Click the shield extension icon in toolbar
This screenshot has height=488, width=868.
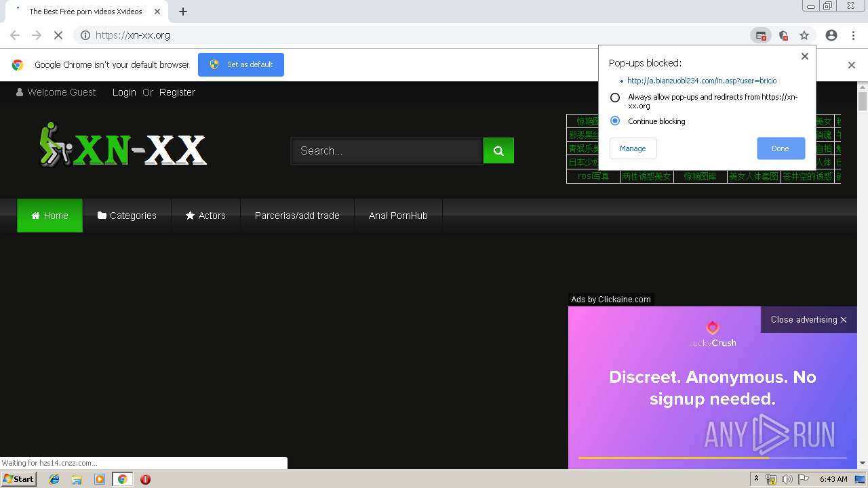tap(783, 35)
